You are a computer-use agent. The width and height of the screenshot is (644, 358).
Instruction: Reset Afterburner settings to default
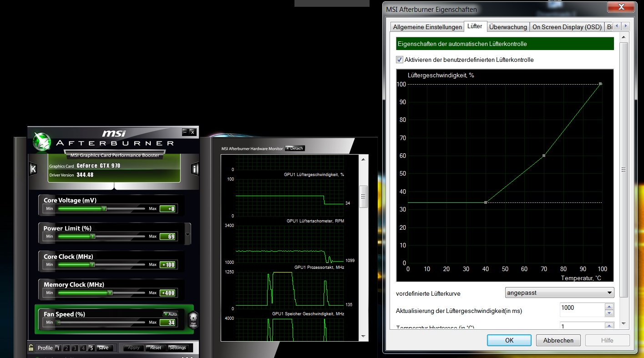pyautogui.click(x=156, y=348)
